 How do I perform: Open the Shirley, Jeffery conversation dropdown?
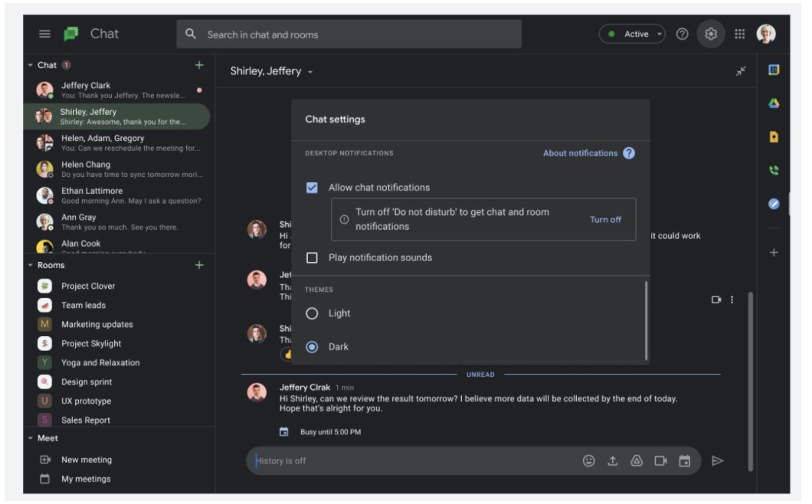(x=310, y=72)
